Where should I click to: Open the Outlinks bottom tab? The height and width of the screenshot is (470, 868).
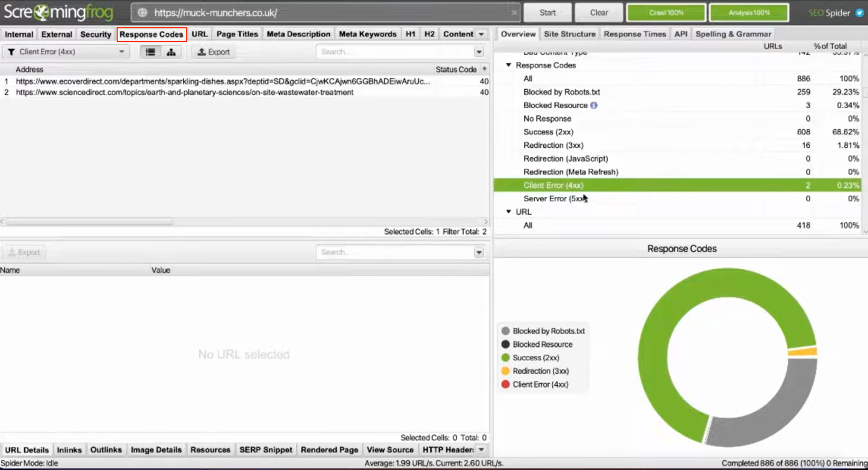click(106, 450)
